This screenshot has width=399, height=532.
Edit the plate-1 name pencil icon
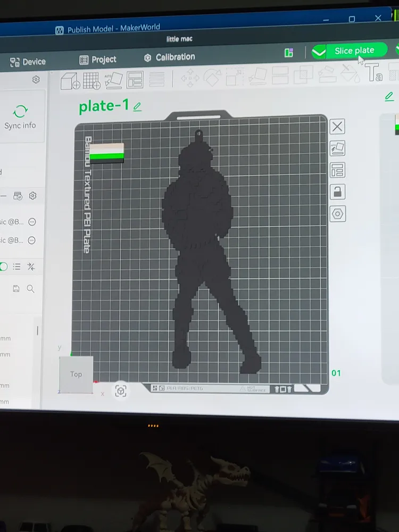click(x=137, y=107)
